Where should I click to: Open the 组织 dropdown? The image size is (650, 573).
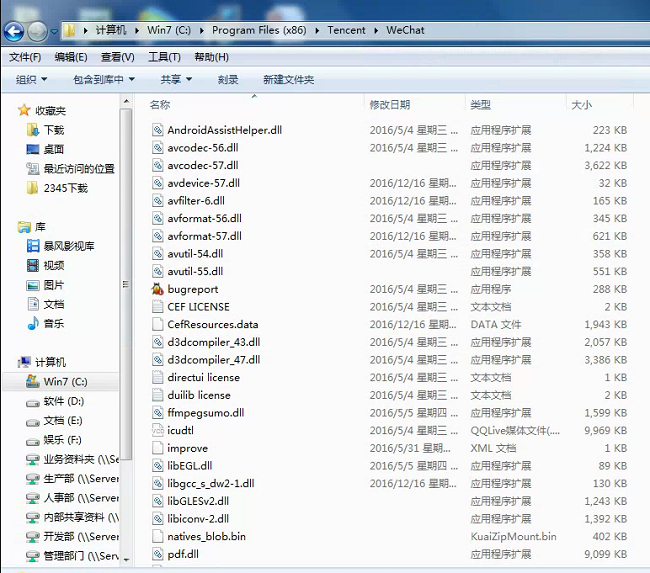pyautogui.click(x=32, y=79)
